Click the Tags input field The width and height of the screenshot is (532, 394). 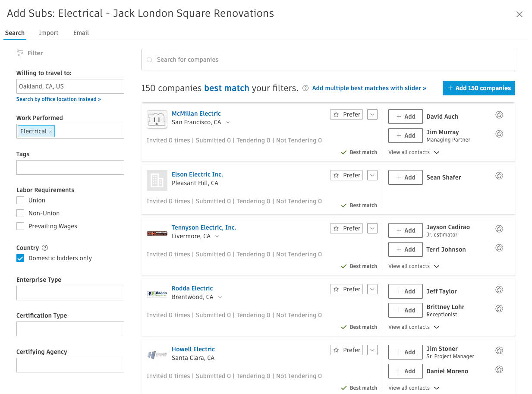point(70,167)
